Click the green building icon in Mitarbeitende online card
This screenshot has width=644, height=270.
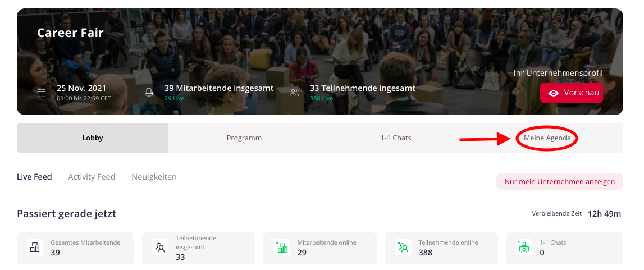(281, 248)
